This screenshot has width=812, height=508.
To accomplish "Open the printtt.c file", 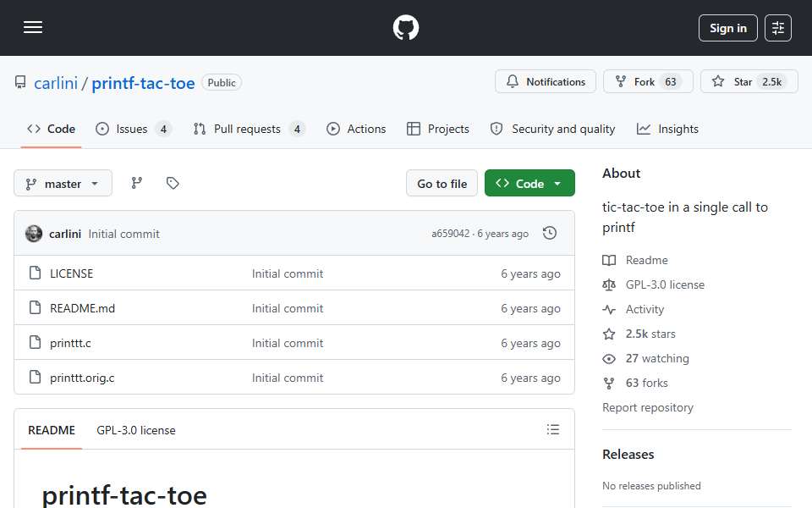I will 70,343.
